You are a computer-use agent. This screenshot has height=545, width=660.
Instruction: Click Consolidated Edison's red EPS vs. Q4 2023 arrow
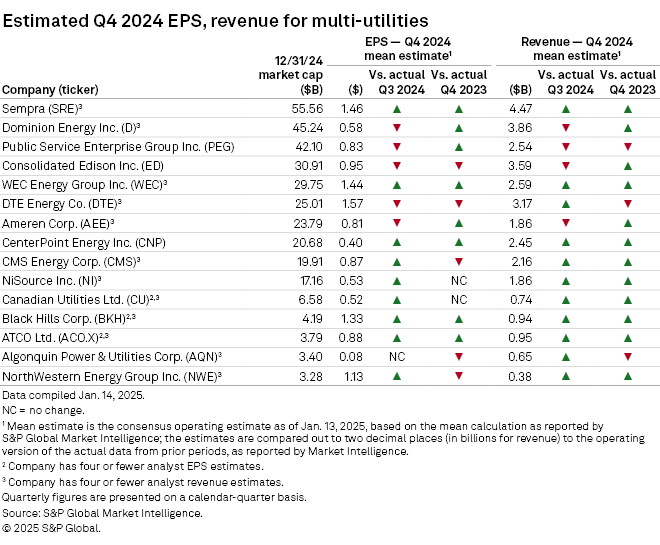460,165
